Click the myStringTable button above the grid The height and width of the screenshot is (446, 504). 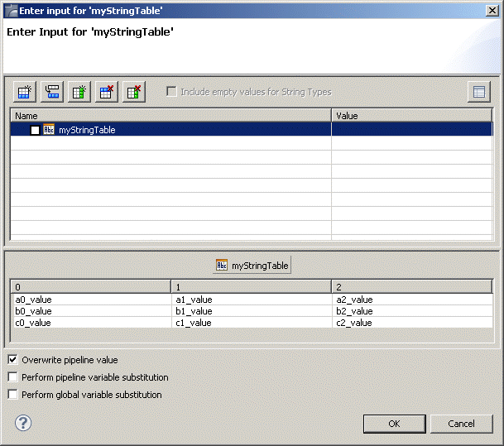tap(252, 266)
